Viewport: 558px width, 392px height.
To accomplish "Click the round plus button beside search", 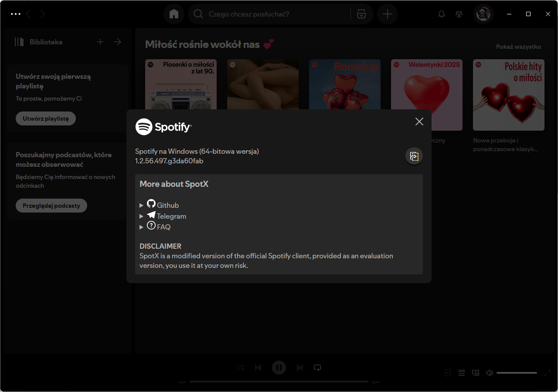I will tap(388, 14).
